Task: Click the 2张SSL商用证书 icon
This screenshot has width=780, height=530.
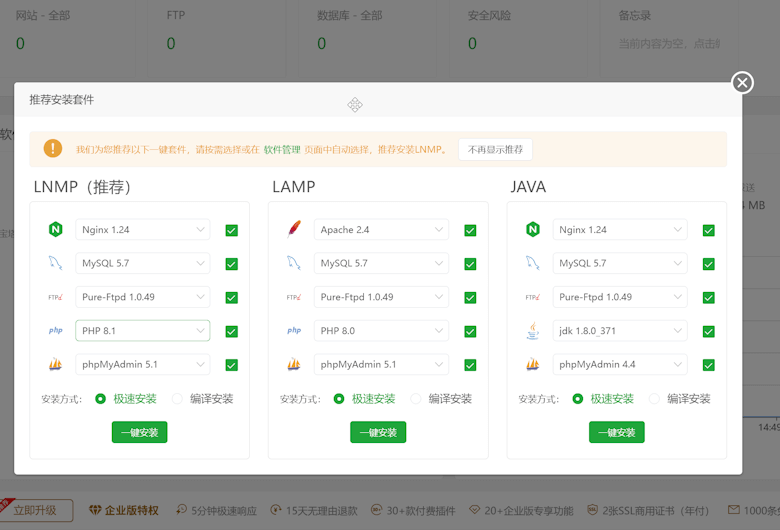Action: 592,510
